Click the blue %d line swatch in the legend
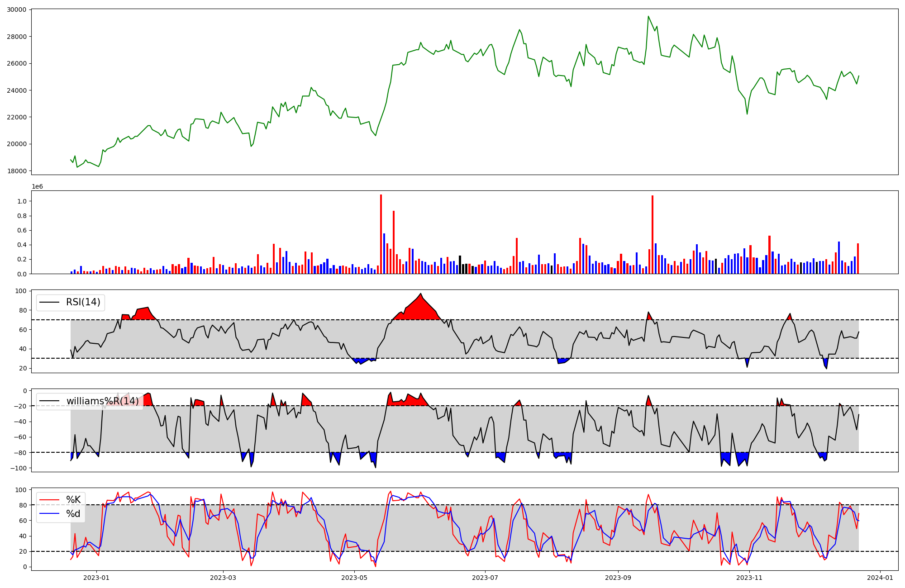Image resolution: width=905 pixels, height=588 pixels. [x=49, y=514]
